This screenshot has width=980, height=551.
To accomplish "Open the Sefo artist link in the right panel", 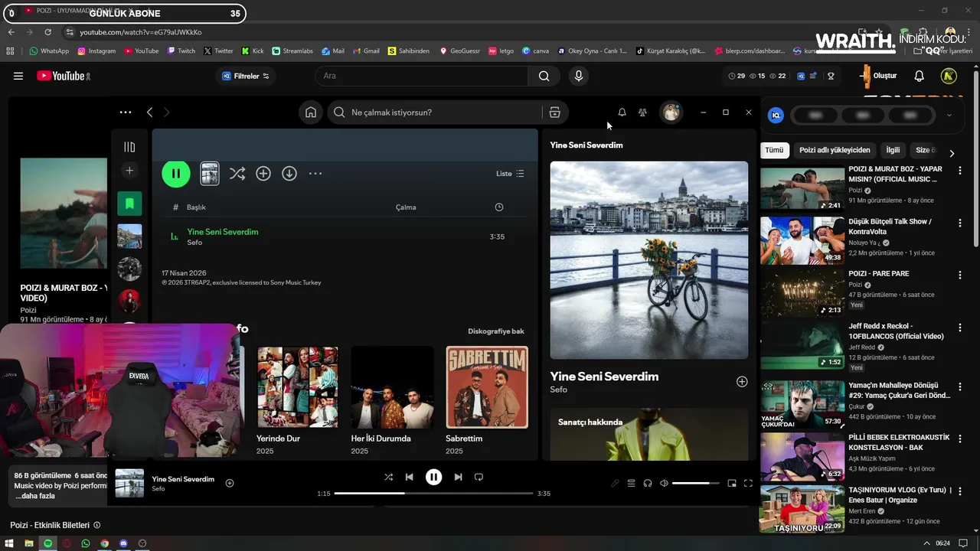I will pos(559,390).
